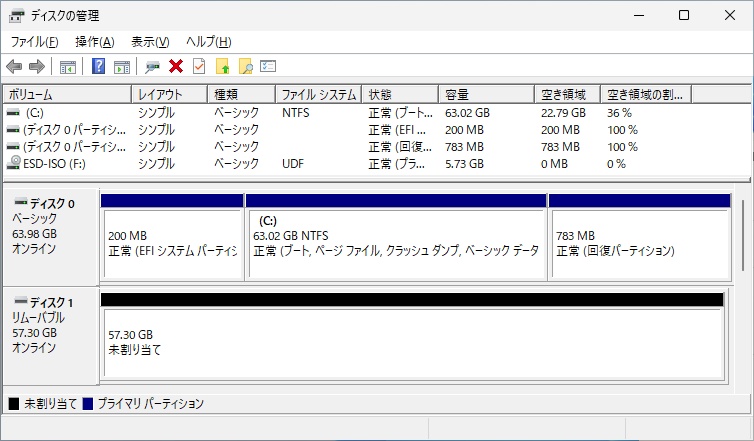Select the ESD-ISO (F:) disc icon

click(13, 162)
